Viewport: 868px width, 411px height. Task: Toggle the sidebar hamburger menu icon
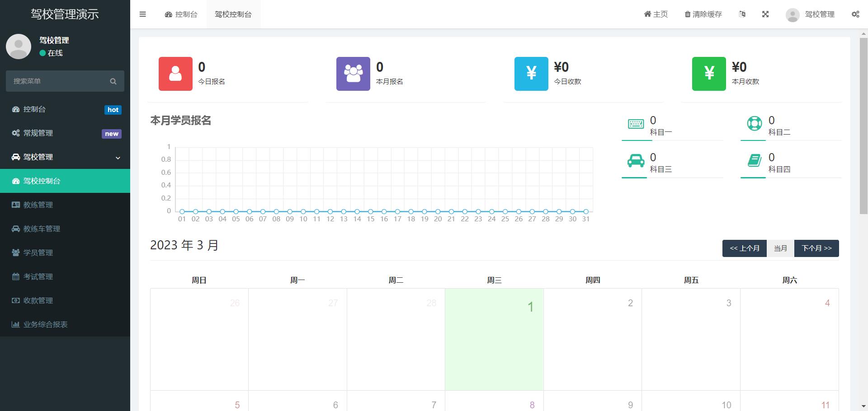[x=142, y=14]
